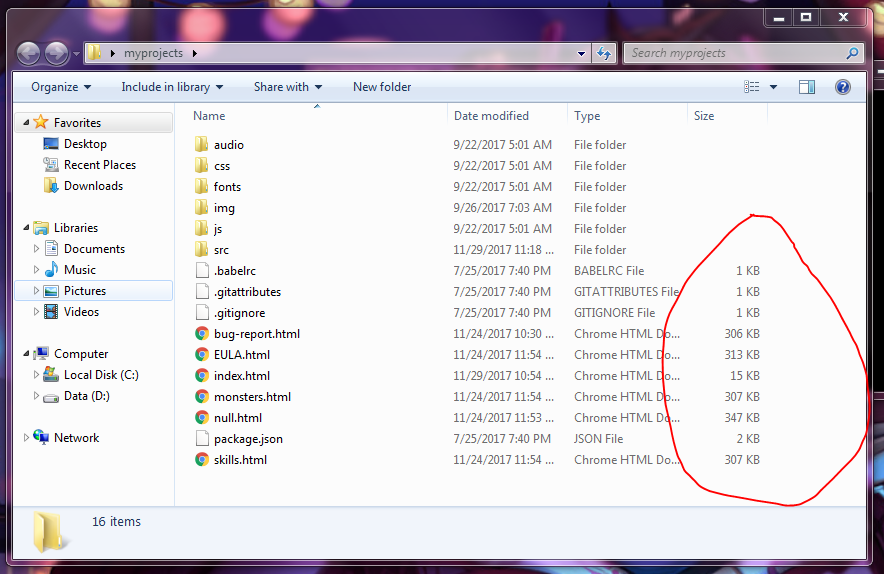Expand the Documents library node
Viewport: 884px width, 574px height.
[36, 249]
